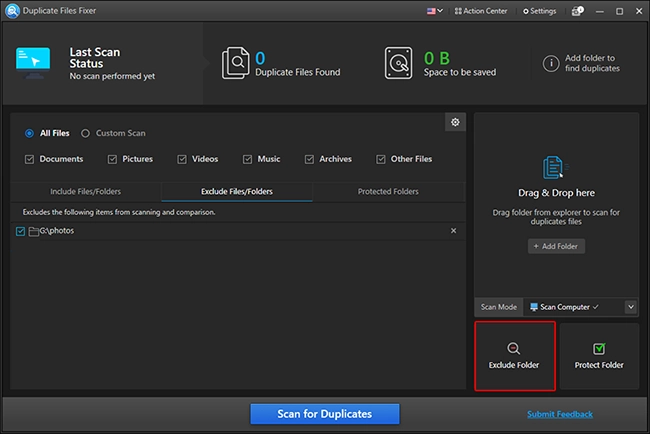
Task: Start Scan for Duplicates
Action: click(x=325, y=414)
